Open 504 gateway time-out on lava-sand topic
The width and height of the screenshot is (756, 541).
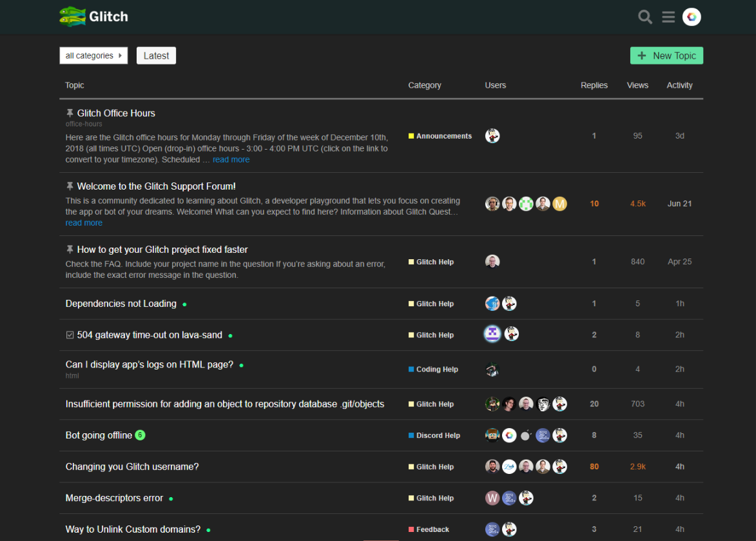pyautogui.click(x=150, y=335)
